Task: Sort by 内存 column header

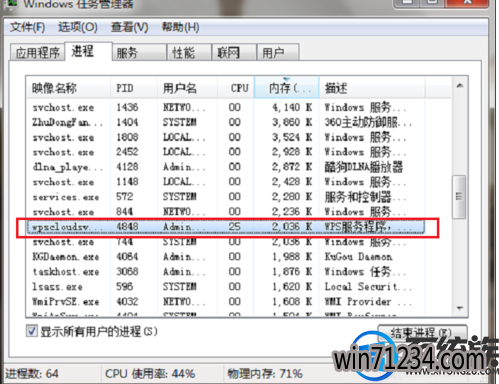Action: [x=287, y=88]
